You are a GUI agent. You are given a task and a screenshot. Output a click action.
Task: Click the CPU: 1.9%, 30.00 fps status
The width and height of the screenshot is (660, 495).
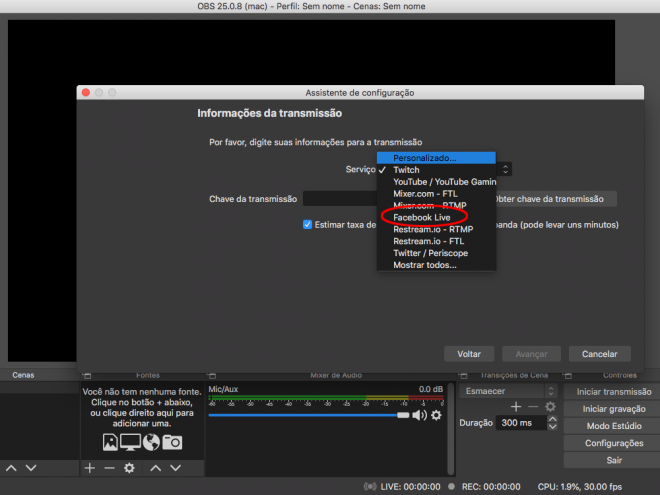pyautogui.click(x=580, y=487)
